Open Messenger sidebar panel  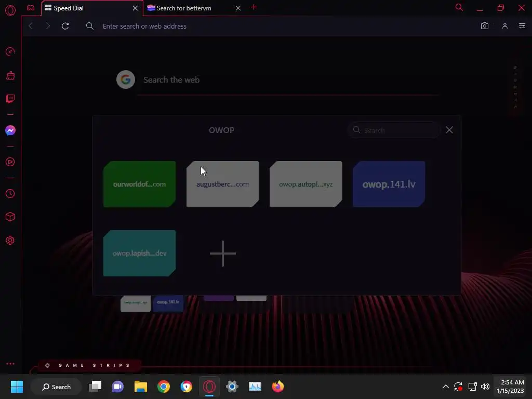[x=10, y=130]
